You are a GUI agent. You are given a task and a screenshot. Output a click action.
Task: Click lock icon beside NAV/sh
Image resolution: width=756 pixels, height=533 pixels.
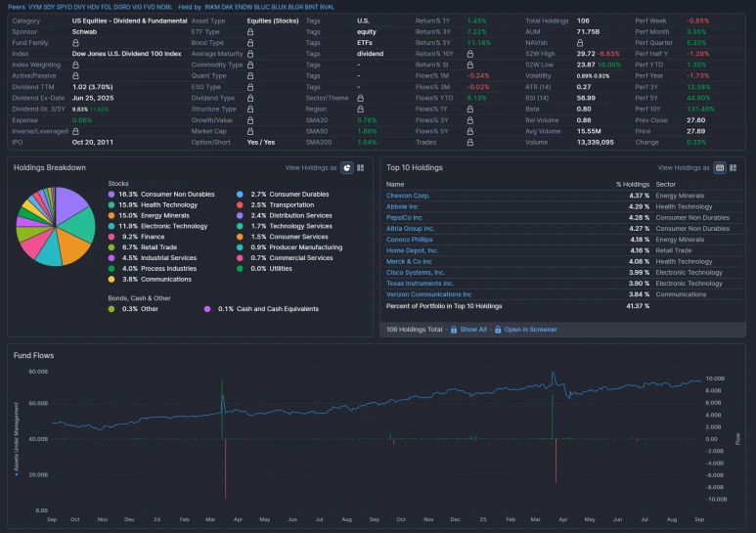click(580, 43)
